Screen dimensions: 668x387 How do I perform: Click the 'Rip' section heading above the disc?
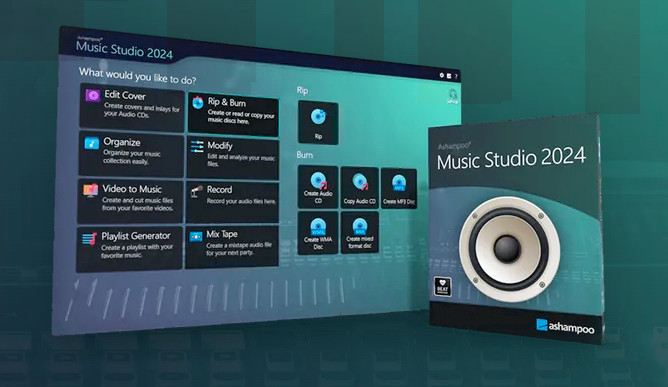(x=302, y=90)
